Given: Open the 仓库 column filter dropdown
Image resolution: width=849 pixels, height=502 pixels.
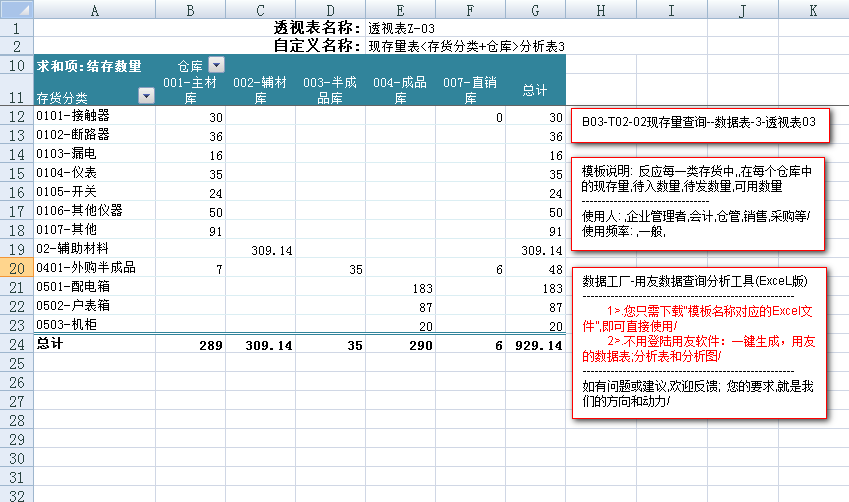Looking at the screenshot, I should [217, 65].
